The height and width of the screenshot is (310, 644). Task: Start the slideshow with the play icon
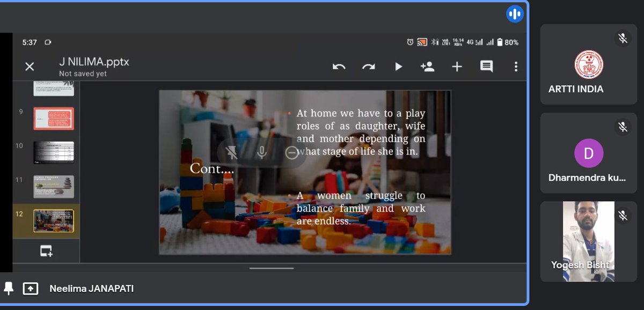tap(398, 67)
